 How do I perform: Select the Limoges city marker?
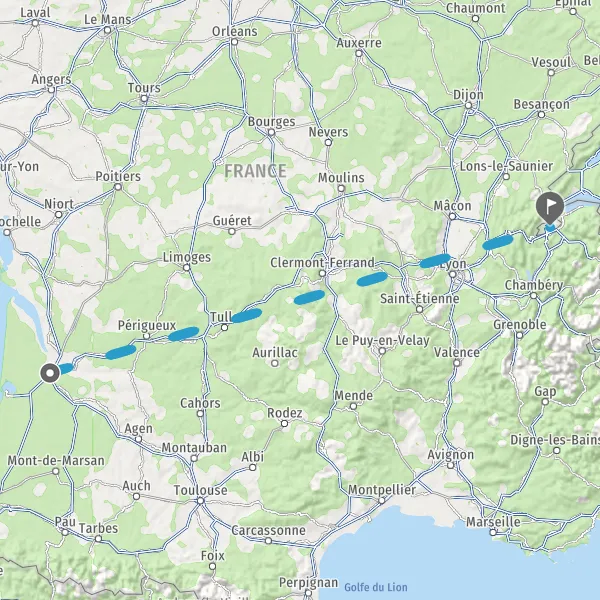pyautogui.click(x=186, y=267)
